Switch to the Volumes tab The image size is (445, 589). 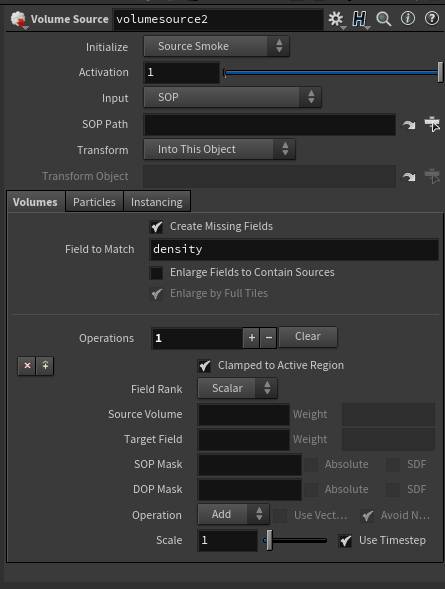(x=35, y=202)
